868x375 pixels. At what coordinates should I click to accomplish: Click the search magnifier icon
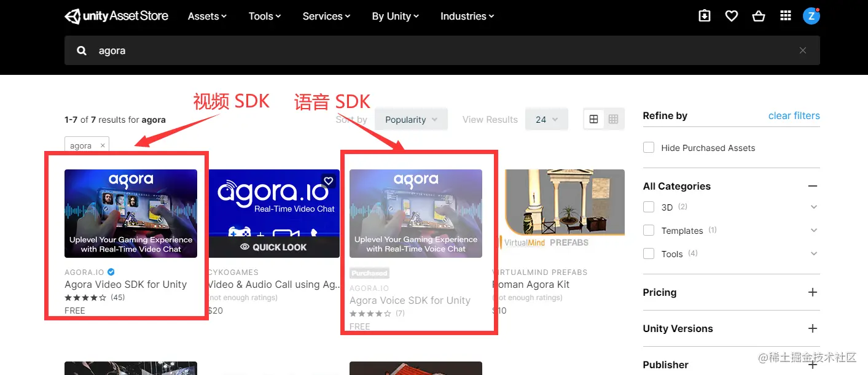[82, 50]
